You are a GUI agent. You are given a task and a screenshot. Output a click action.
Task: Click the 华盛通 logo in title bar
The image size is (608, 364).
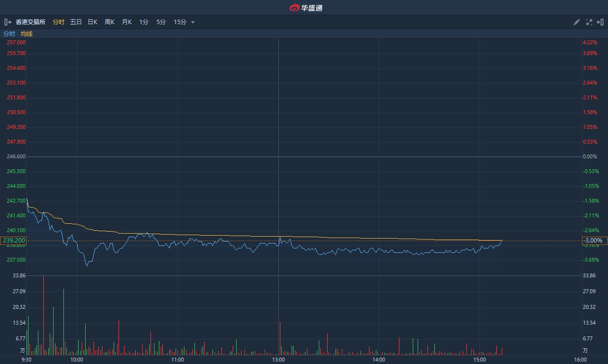306,7
